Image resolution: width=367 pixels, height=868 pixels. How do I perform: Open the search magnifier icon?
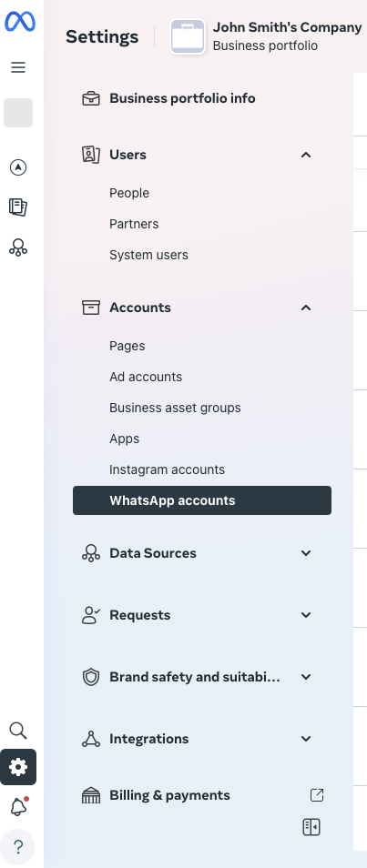click(18, 731)
